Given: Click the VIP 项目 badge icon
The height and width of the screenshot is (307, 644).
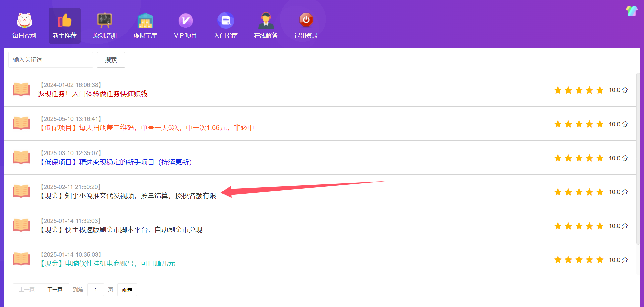Looking at the screenshot, I should pos(185,20).
